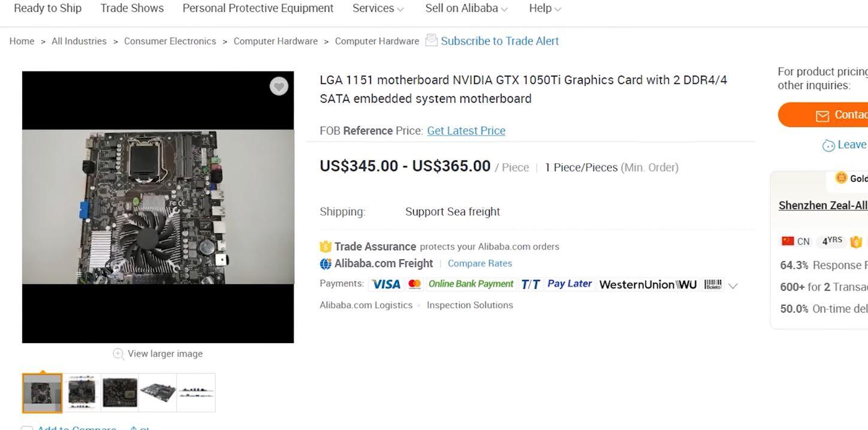Click the heart favorite icon on product image
Viewport: 868px width, 430px height.
279,86
